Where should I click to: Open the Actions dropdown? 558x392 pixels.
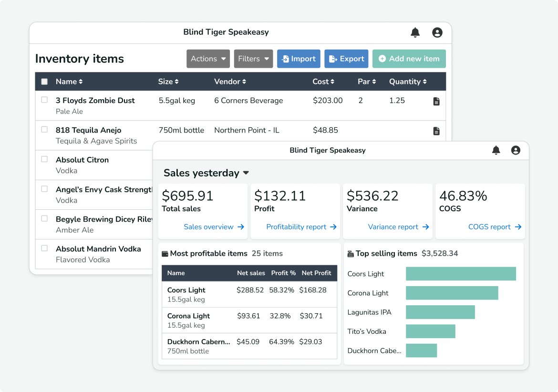click(x=208, y=59)
